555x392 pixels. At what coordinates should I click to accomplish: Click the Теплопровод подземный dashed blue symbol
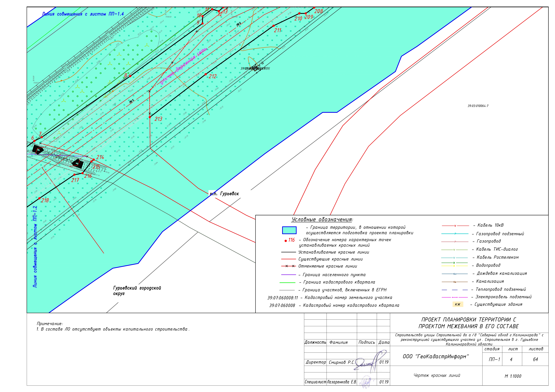pyautogui.click(x=455, y=290)
